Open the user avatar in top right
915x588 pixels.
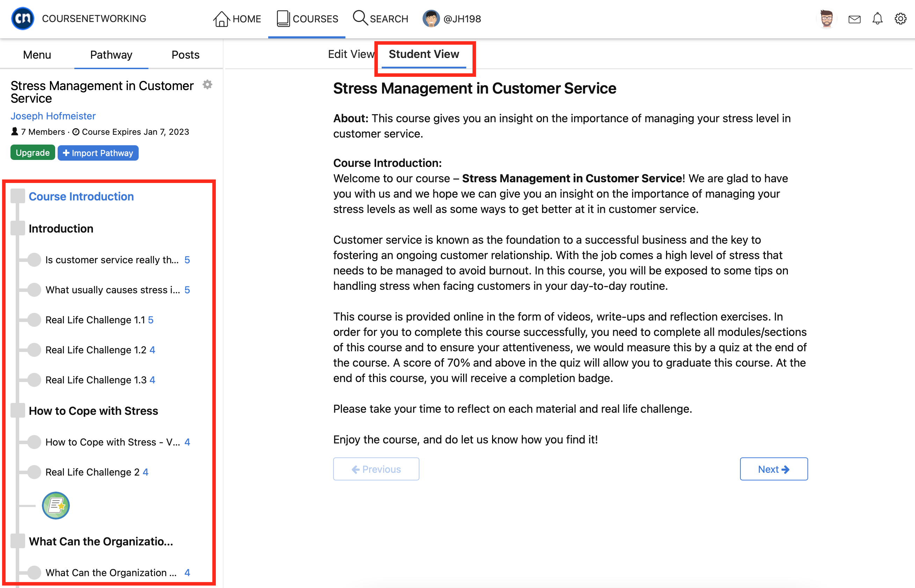pos(826,19)
